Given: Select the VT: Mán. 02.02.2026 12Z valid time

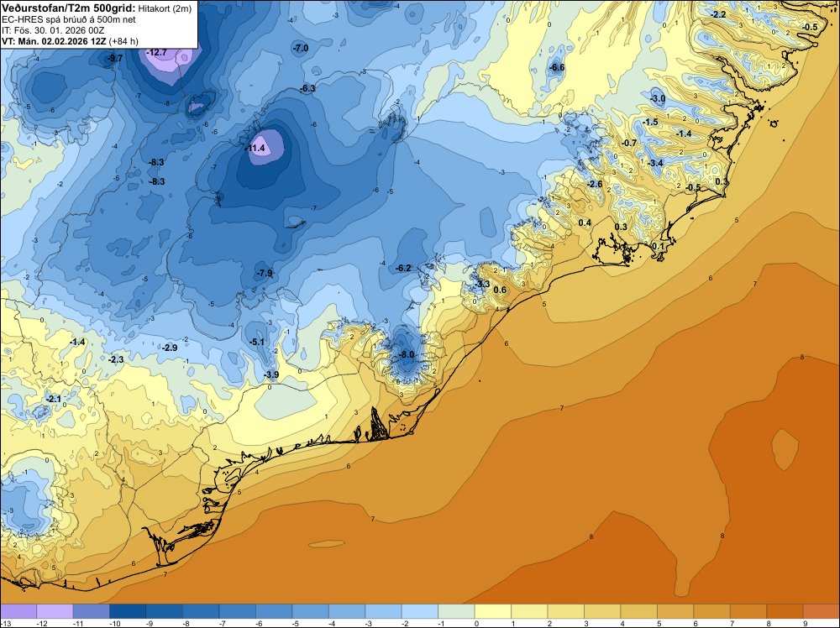Looking at the screenshot, I should (54, 41).
